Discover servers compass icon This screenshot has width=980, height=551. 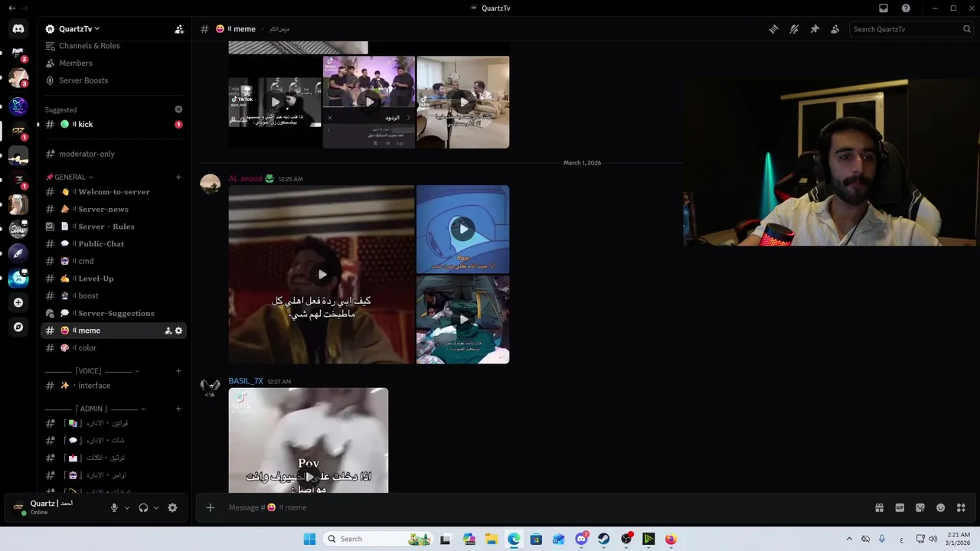(x=18, y=327)
